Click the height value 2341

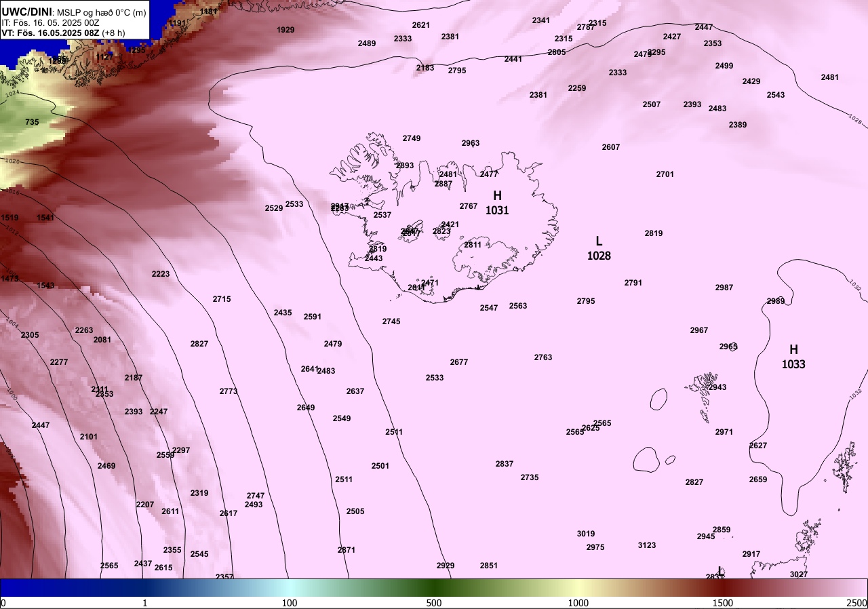pos(541,20)
